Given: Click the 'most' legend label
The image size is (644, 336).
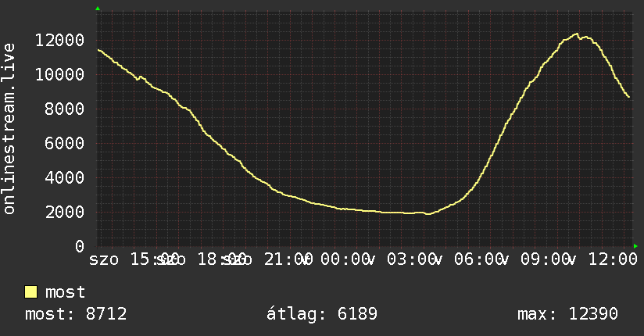Looking at the screenshot, I should (x=65, y=292).
